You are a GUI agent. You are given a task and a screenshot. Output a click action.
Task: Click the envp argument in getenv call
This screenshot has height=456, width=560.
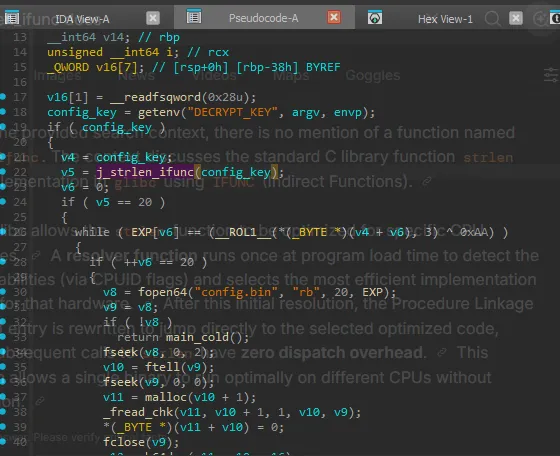point(348,112)
